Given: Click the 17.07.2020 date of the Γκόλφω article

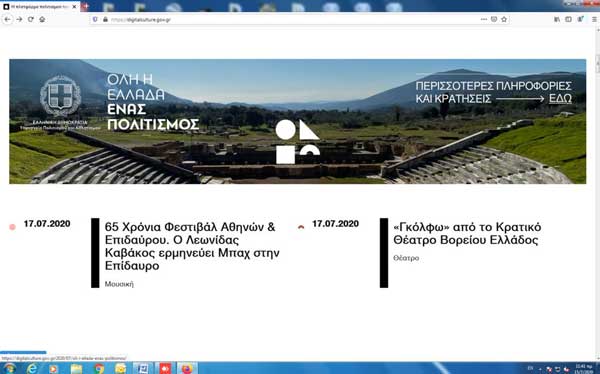Looking at the screenshot, I should tap(336, 224).
